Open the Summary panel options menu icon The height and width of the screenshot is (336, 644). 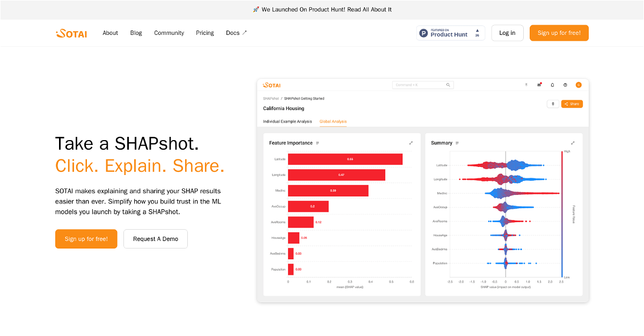[x=457, y=143]
